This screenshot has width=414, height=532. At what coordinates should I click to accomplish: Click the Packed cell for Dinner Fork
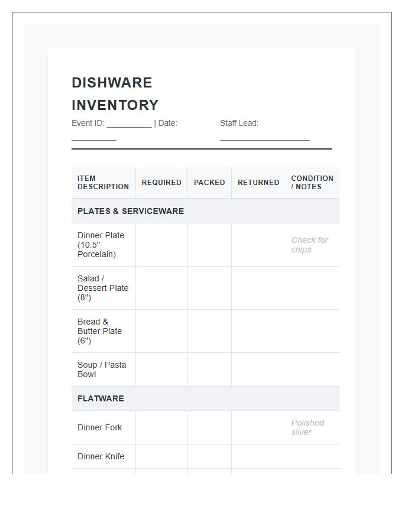point(209,427)
